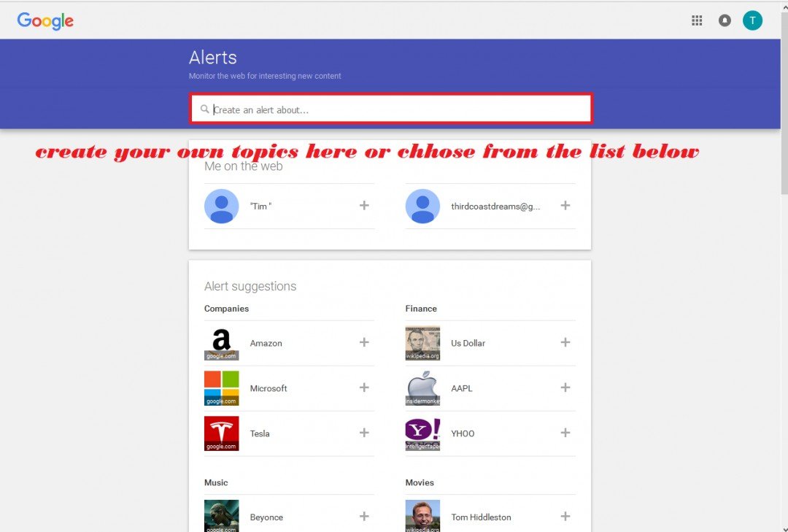The width and height of the screenshot is (788, 532).
Task: Select the AAPL suggestion label
Action: pos(461,388)
